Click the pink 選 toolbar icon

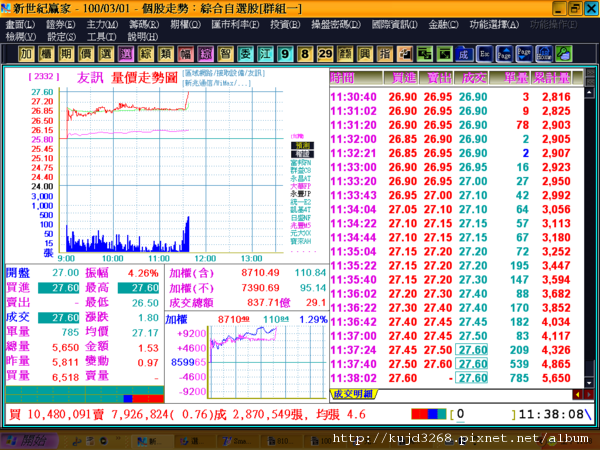[x=126, y=54]
